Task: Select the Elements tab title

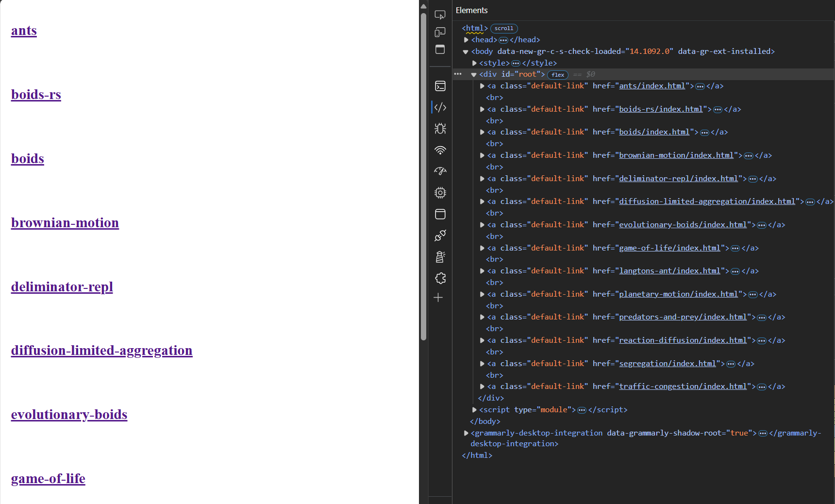Action: (x=471, y=10)
